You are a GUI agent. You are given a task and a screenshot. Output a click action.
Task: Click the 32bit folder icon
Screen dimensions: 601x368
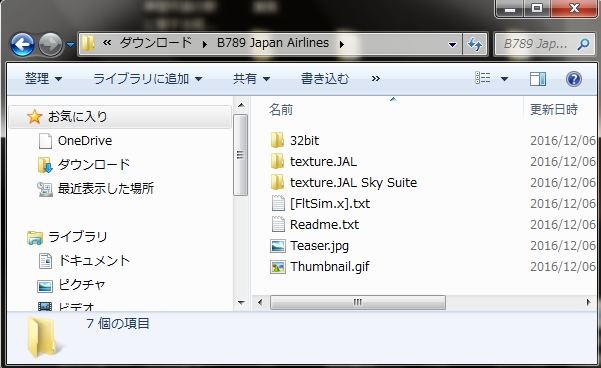point(278,140)
